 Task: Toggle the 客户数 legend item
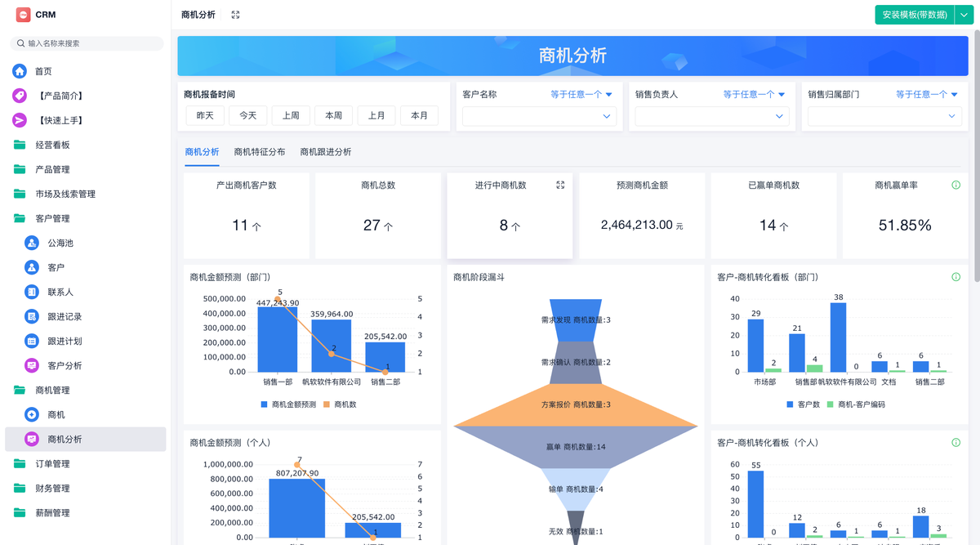(x=803, y=404)
